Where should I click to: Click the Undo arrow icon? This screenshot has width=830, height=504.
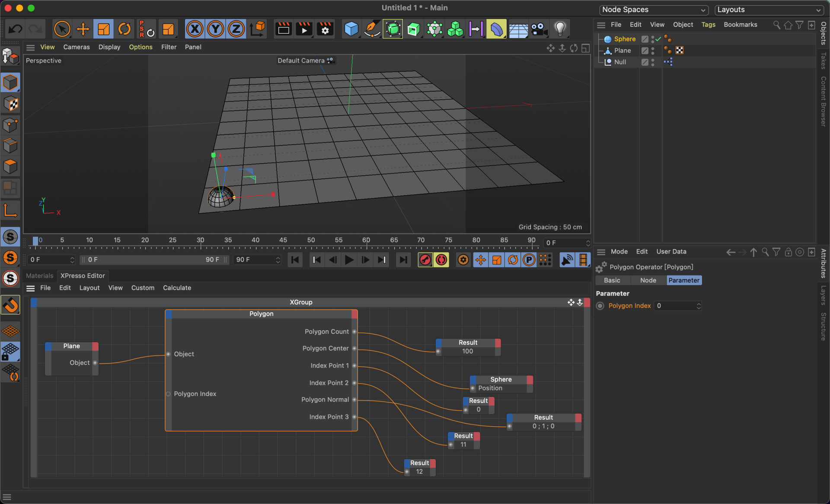[x=16, y=29]
